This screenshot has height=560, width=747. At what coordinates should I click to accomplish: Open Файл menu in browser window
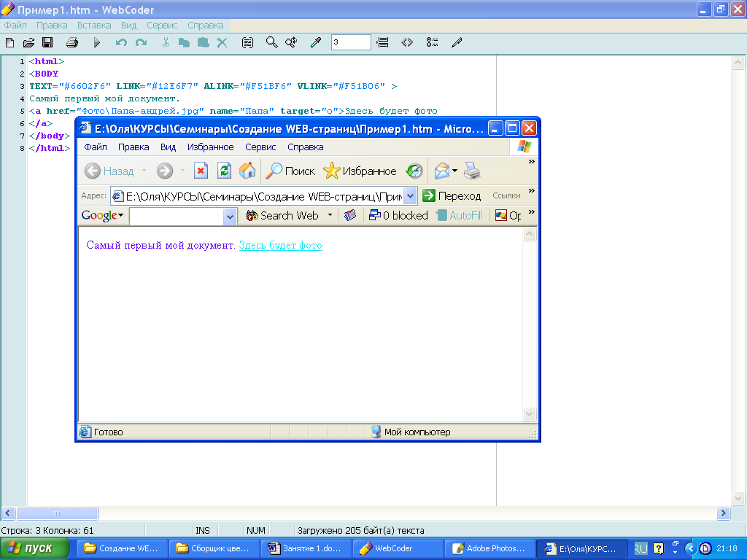pos(96,147)
